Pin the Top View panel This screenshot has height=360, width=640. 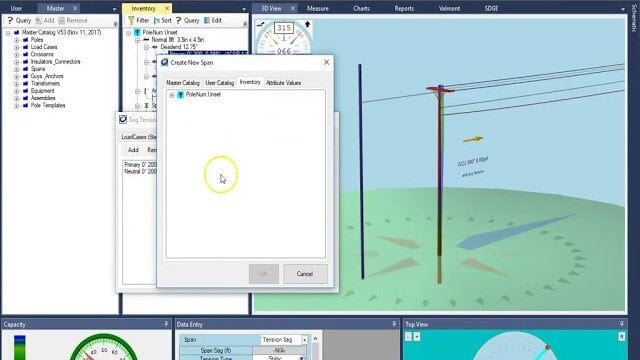tap(622, 324)
